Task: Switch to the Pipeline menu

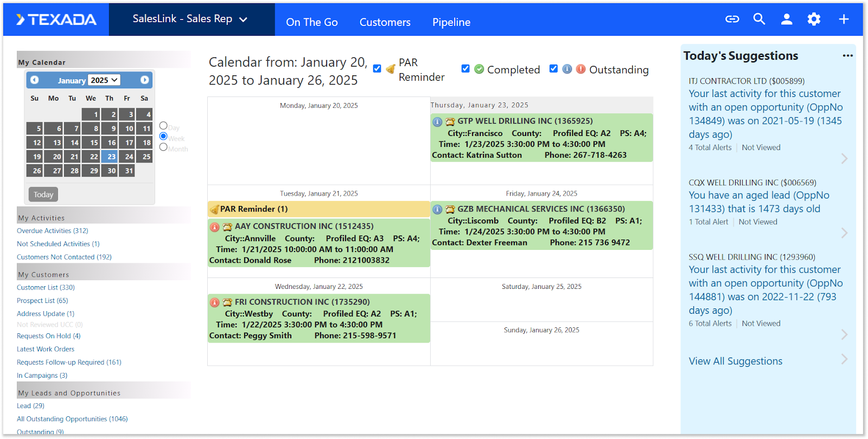Action: coord(451,22)
